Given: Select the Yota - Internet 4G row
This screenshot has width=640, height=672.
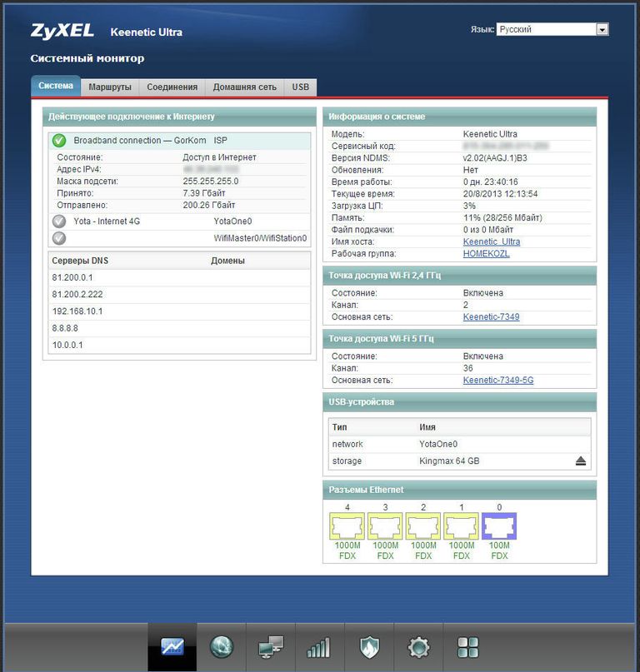Looking at the screenshot, I should (x=179, y=222).
